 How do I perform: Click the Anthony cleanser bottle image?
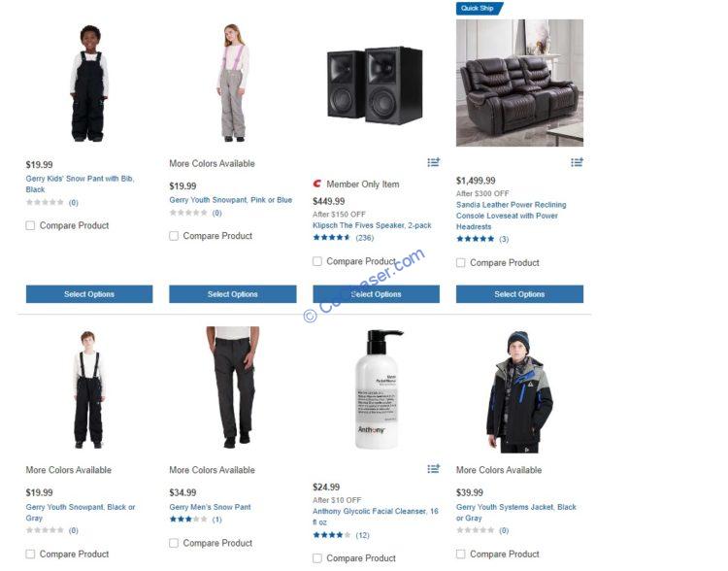pos(377,389)
